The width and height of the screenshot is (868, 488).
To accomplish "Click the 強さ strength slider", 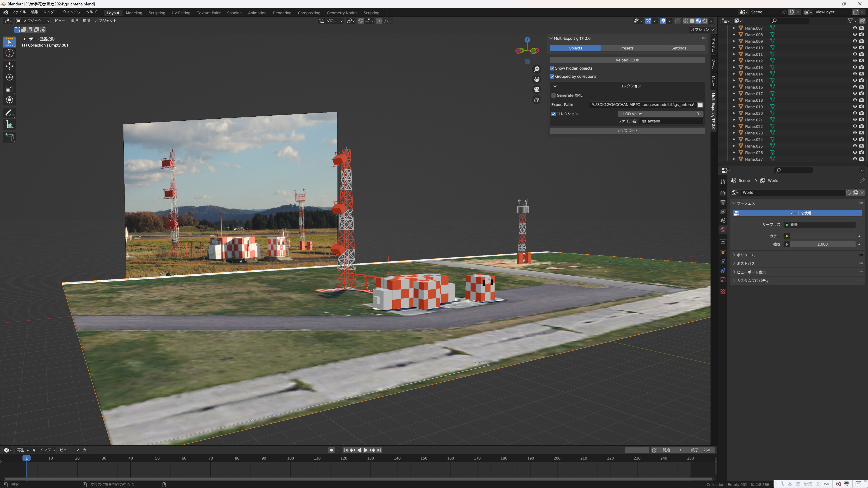I will click(823, 244).
